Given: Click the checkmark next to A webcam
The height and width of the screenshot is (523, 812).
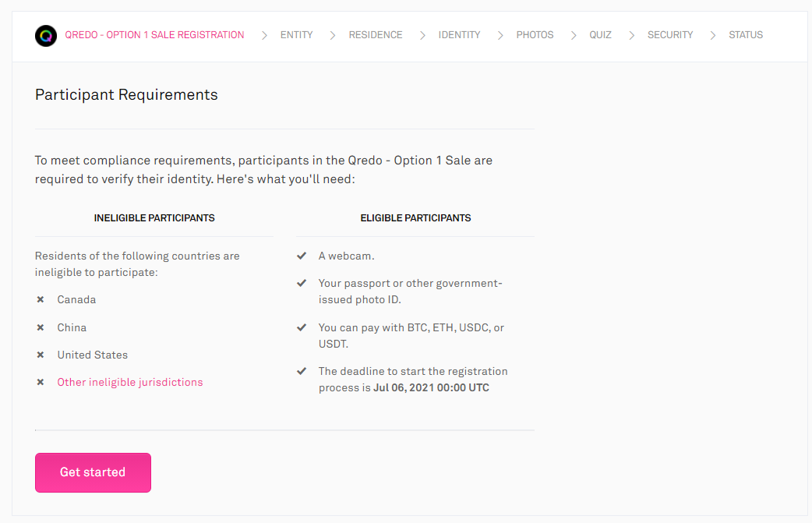Looking at the screenshot, I should pos(302,256).
